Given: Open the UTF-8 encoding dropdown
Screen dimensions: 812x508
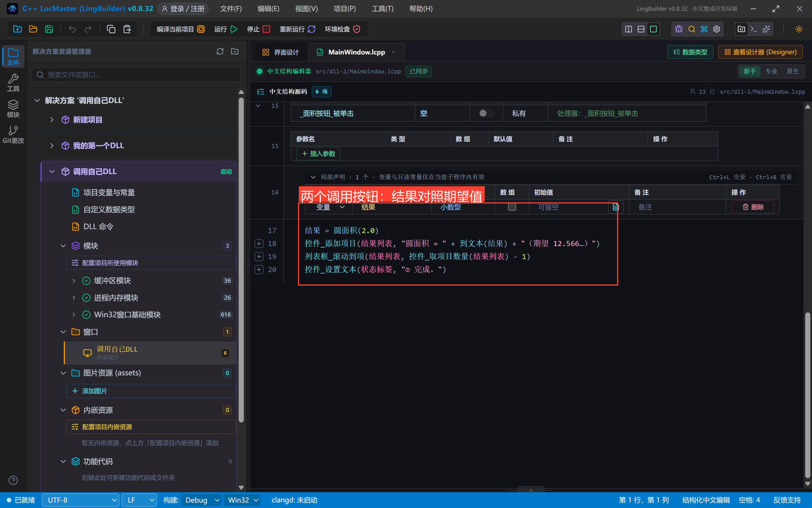Looking at the screenshot, I should click(81, 500).
